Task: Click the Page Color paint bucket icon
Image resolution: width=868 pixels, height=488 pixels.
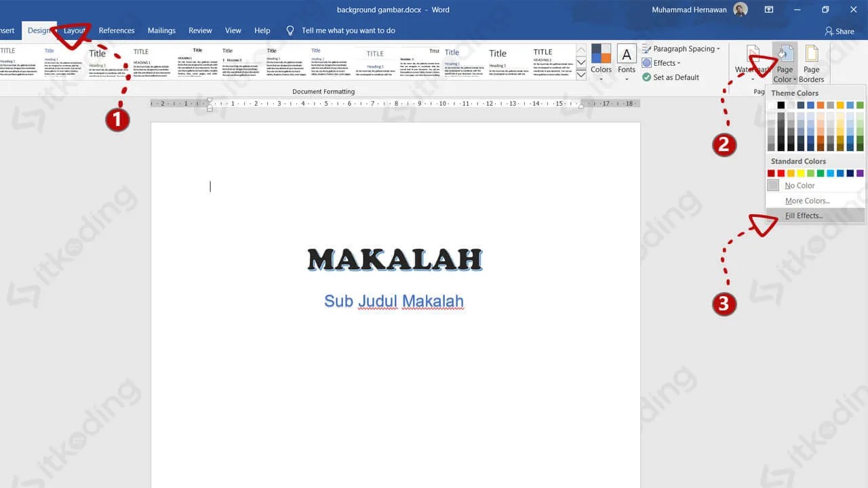Action: click(x=785, y=54)
